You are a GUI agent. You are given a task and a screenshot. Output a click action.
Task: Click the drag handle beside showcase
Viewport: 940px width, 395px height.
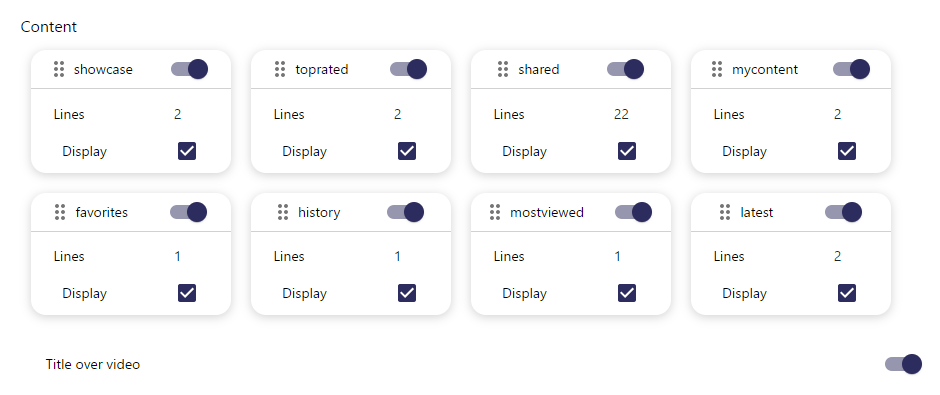59,70
